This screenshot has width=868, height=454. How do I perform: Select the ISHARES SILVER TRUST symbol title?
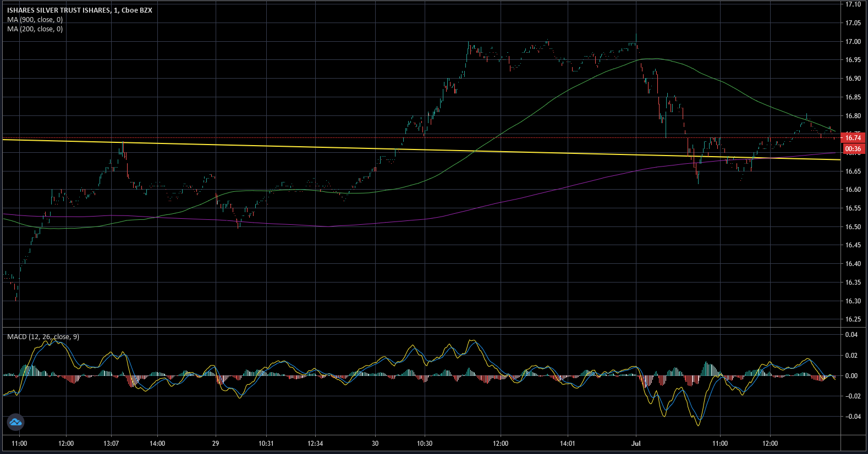click(x=80, y=10)
